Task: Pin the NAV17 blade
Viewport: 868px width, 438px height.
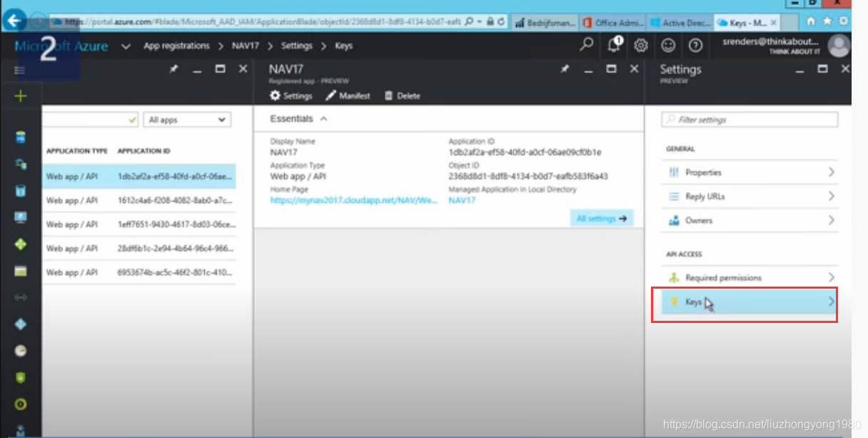Action: [x=565, y=69]
